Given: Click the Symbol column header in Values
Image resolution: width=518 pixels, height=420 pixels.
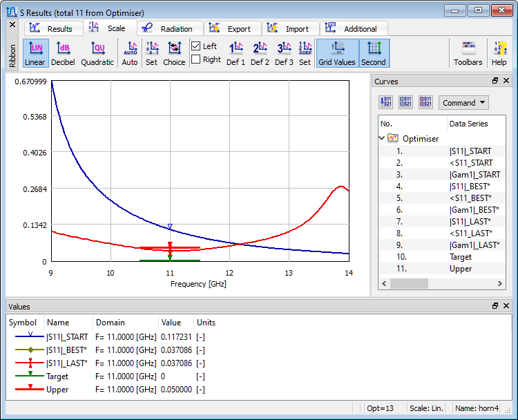Looking at the screenshot, I should pyautogui.click(x=25, y=323).
